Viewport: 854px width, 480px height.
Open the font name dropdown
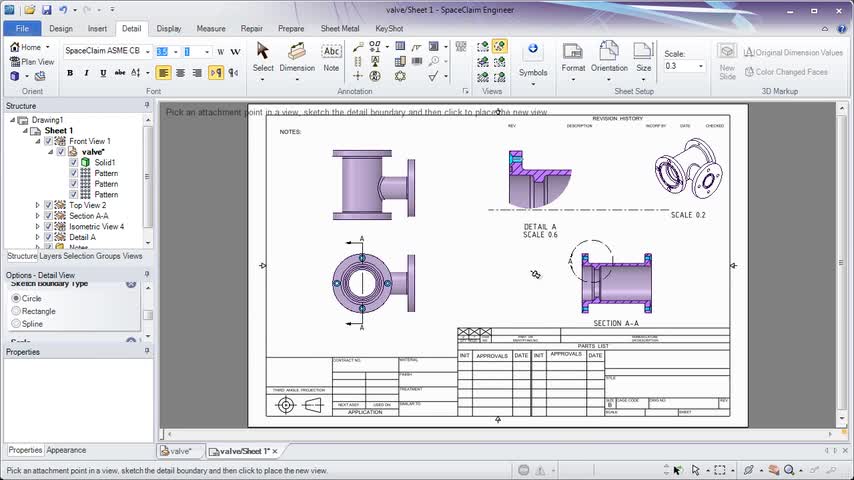click(x=147, y=52)
